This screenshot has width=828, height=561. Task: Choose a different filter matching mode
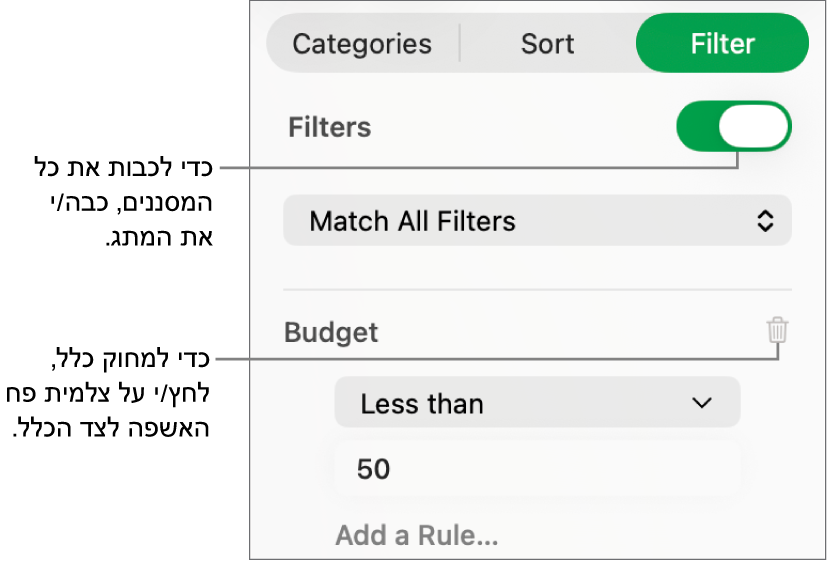click(x=537, y=221)
